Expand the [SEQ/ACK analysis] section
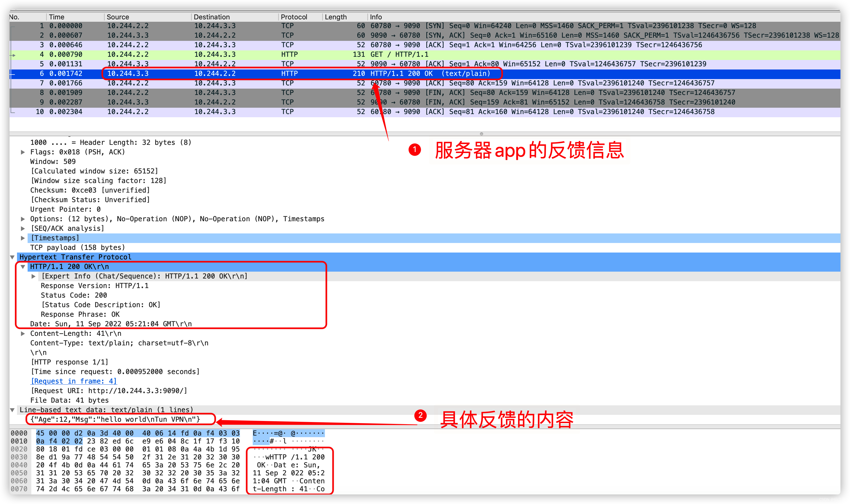Screen dimensions: 850x504 pos(23,229)
